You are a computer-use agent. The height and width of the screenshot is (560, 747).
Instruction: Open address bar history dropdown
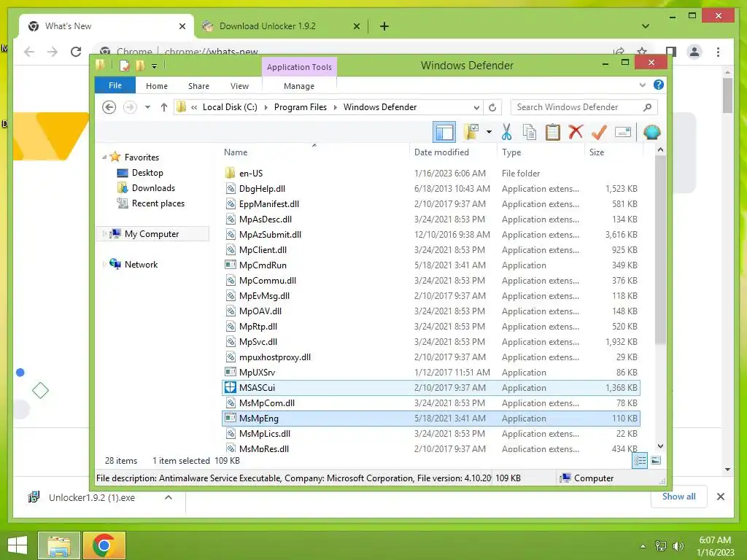[476, 107]
